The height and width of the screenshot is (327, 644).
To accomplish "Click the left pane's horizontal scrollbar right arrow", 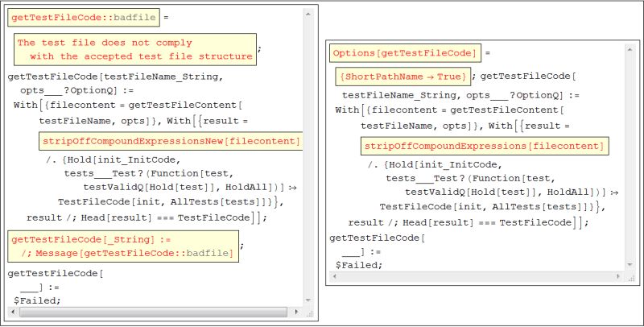I will (x=296, y=313).
